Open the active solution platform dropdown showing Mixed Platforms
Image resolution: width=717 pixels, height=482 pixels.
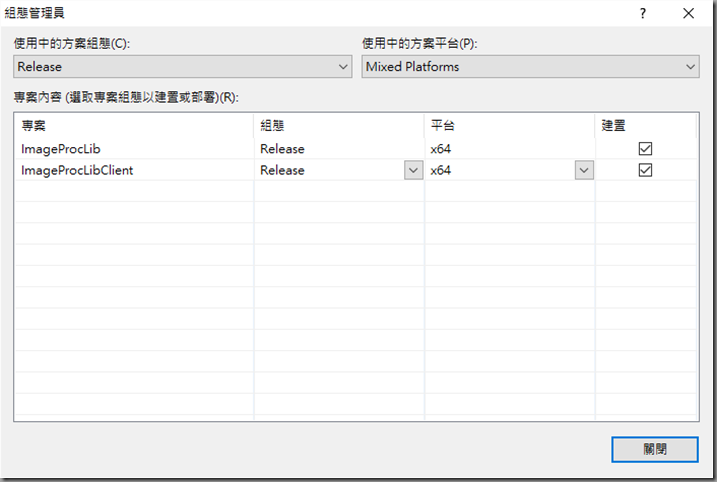(x=530, y=67)
